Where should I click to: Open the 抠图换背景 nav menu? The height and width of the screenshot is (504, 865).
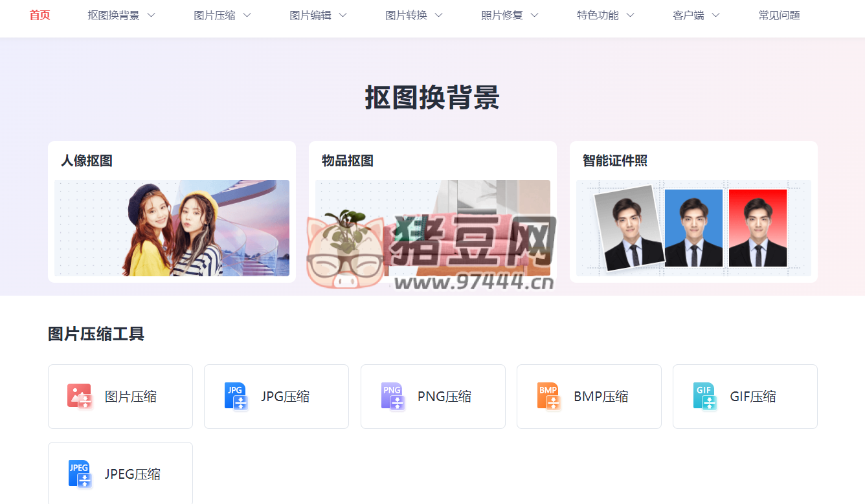[x=113, y=15]
